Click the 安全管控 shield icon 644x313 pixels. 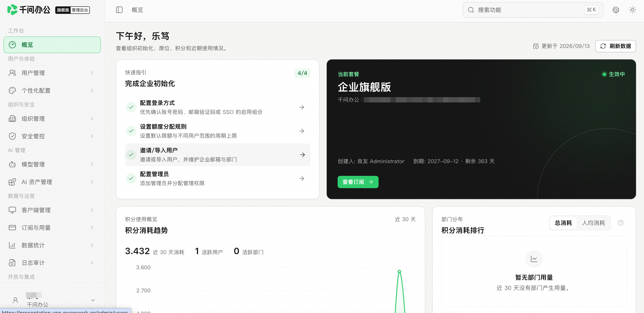(12, 136)
